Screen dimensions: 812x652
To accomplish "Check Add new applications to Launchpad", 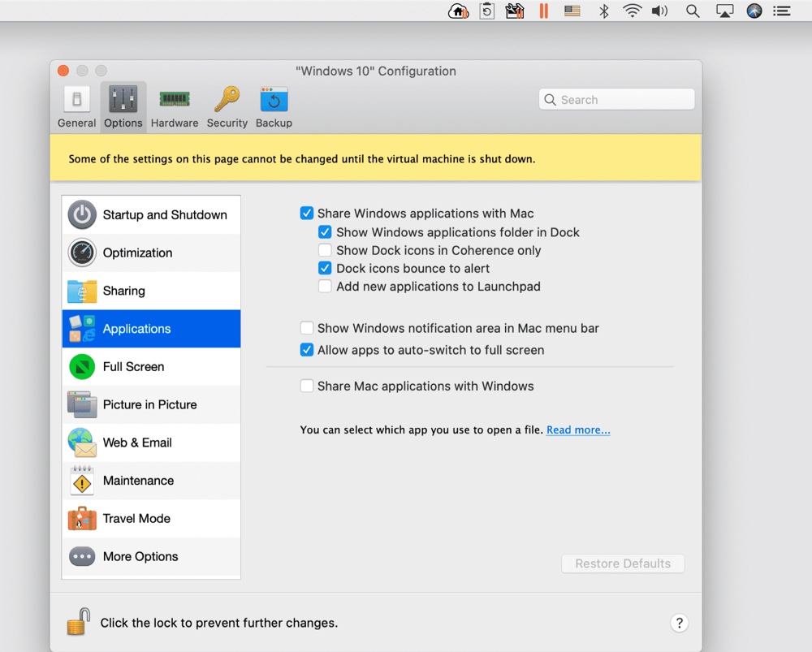I will (x=325, y=287).
